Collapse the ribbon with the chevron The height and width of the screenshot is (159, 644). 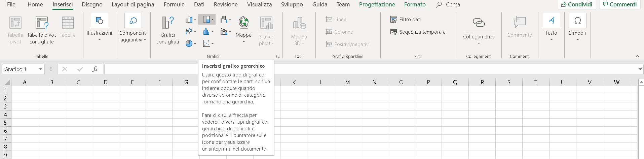pyautogui.click(x=637, y=56)
